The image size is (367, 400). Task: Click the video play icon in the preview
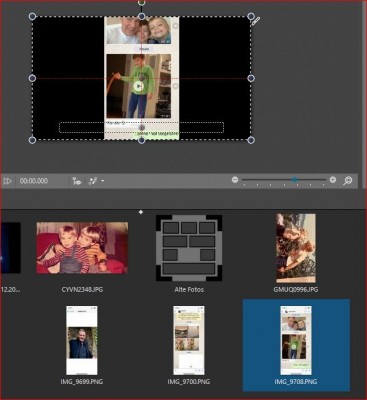(x=138, y=86)
